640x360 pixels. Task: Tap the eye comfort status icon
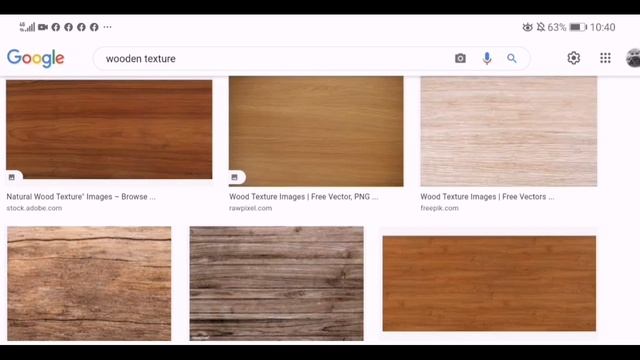point(527,27)
